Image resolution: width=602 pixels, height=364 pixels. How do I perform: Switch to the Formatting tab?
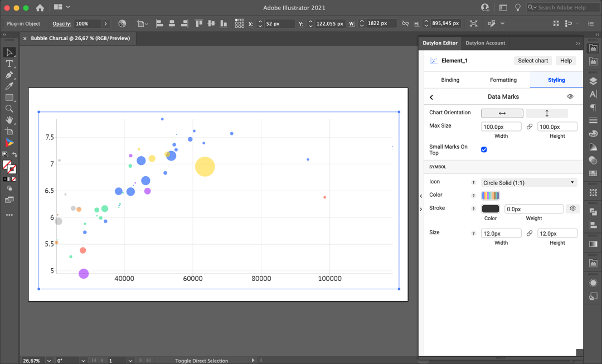pyautogui.click(x=503, y=80)
